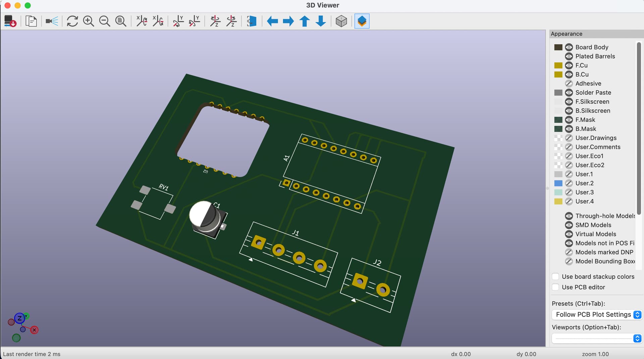Open the Viewports dropdown
Image resolution: width=644 pixels, height=359 pixels.
tap(597, 338)
